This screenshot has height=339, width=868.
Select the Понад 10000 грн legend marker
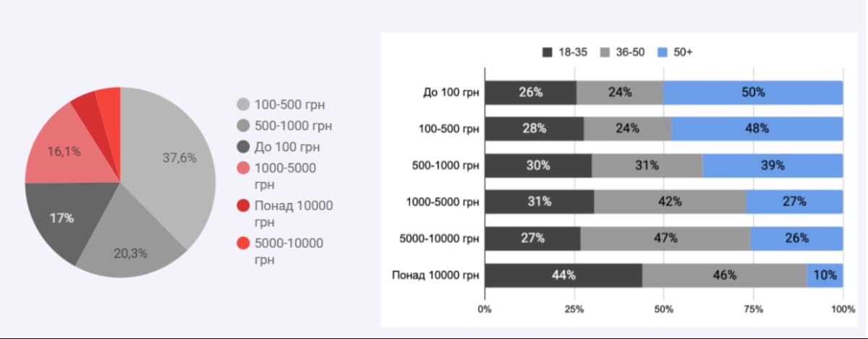[244, 206]
